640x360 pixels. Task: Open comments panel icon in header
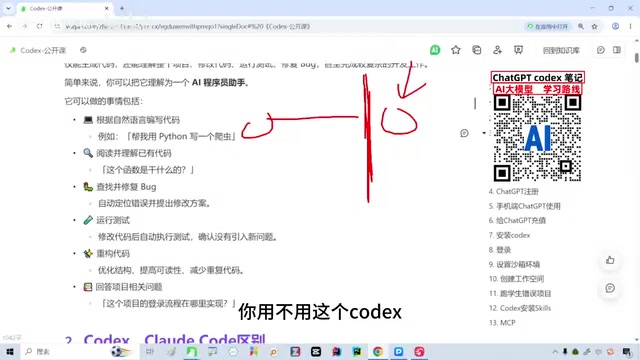(600, 50)
